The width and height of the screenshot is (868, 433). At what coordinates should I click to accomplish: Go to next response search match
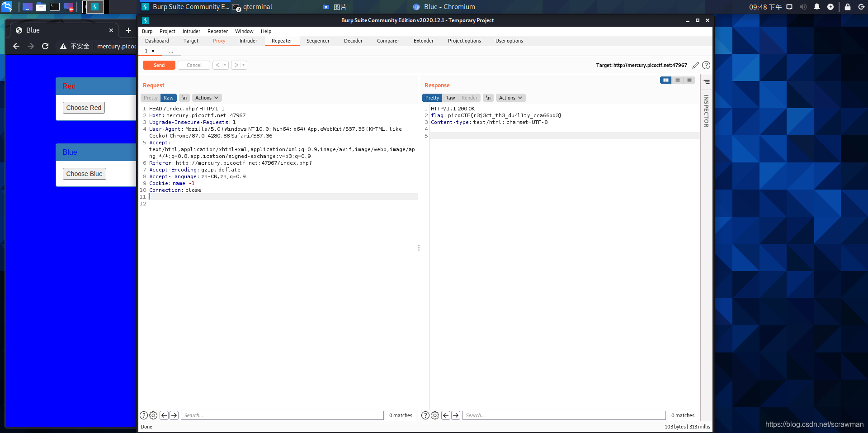coord(456,415)
